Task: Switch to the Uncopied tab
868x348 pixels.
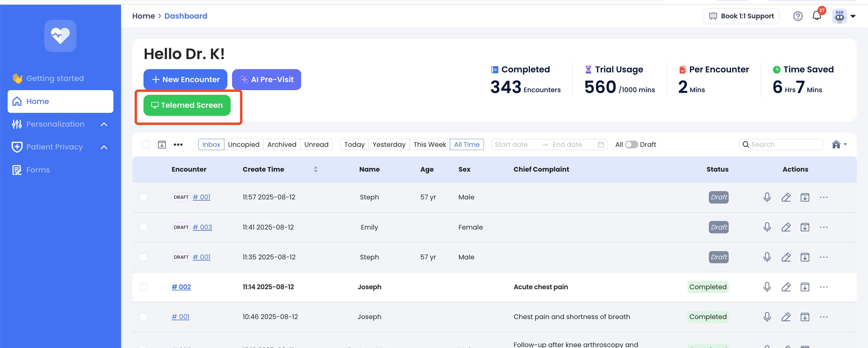Action: 243,145
